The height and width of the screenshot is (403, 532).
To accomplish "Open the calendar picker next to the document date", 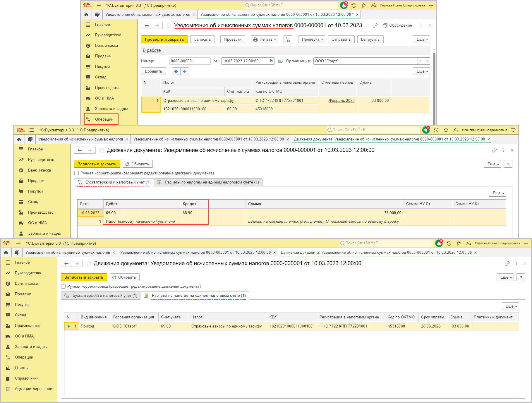I will [271, 61].
